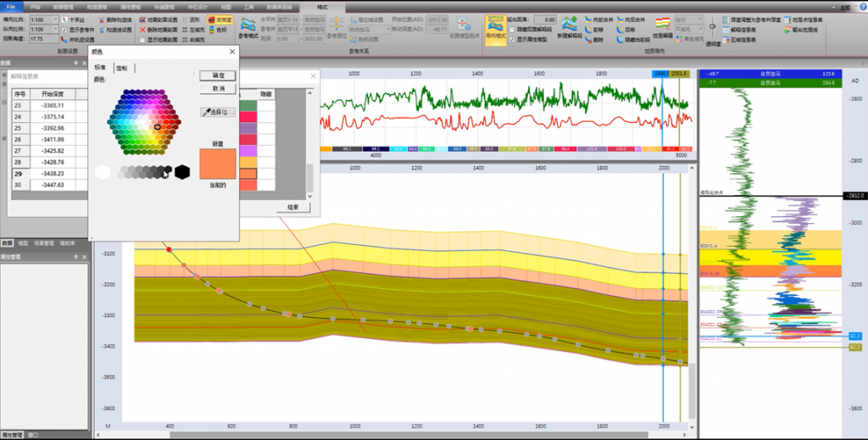Open 解释信息表 interpretation info table

[x=739, y=30]
